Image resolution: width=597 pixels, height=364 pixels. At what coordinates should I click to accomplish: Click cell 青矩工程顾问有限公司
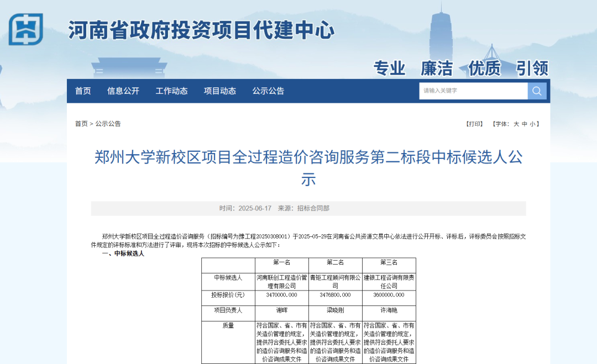click(336, 282)
